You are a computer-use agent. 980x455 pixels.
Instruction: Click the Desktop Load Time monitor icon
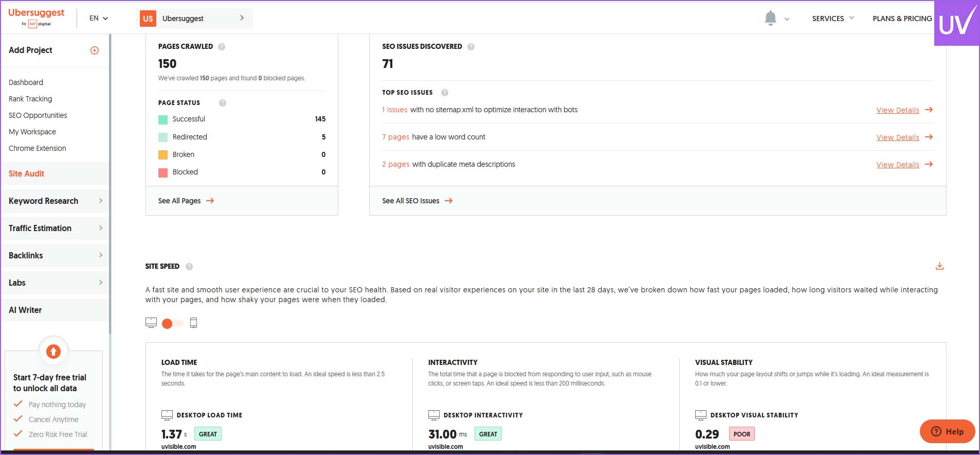167,415
